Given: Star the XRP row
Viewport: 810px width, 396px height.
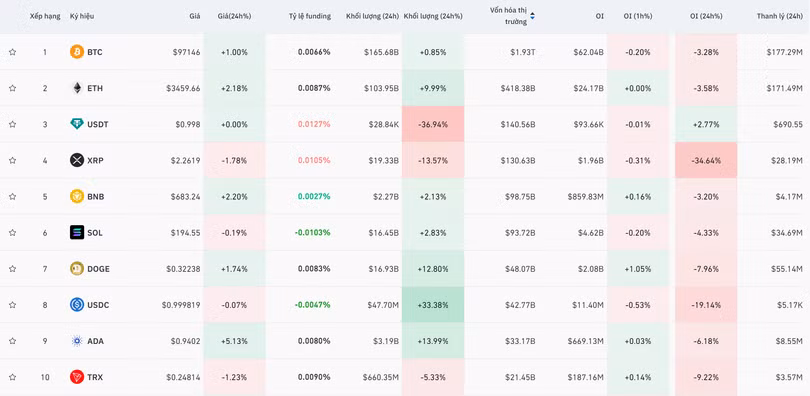Looking at the screenshot, I should pyautogui.click(x=12, y=161).
